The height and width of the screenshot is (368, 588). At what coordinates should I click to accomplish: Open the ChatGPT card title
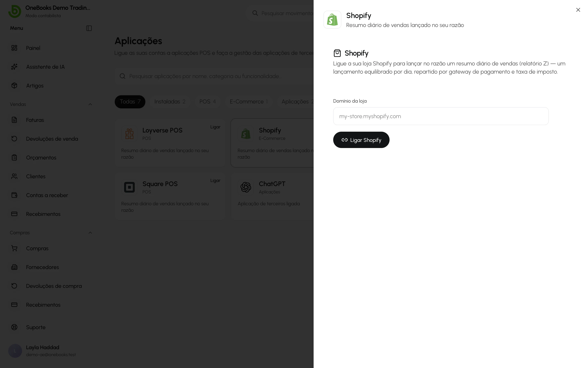272,184
